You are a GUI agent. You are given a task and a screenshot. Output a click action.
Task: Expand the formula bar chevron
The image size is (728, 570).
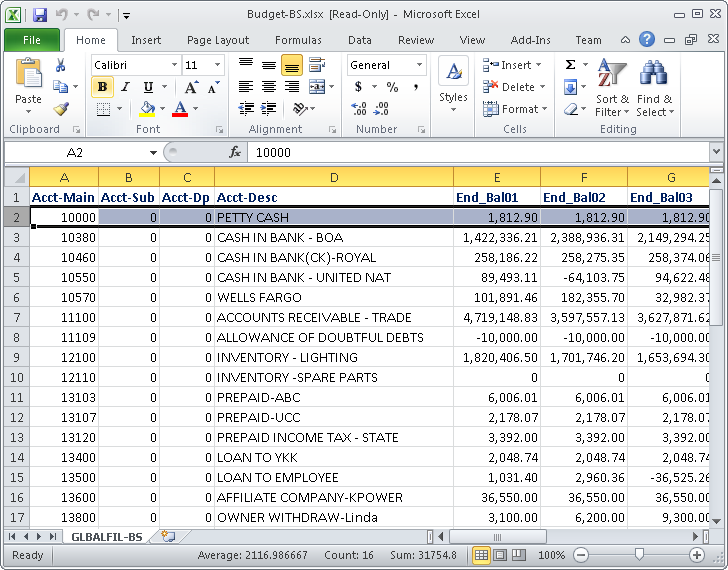pyautogui.click(x=716, y=151)
